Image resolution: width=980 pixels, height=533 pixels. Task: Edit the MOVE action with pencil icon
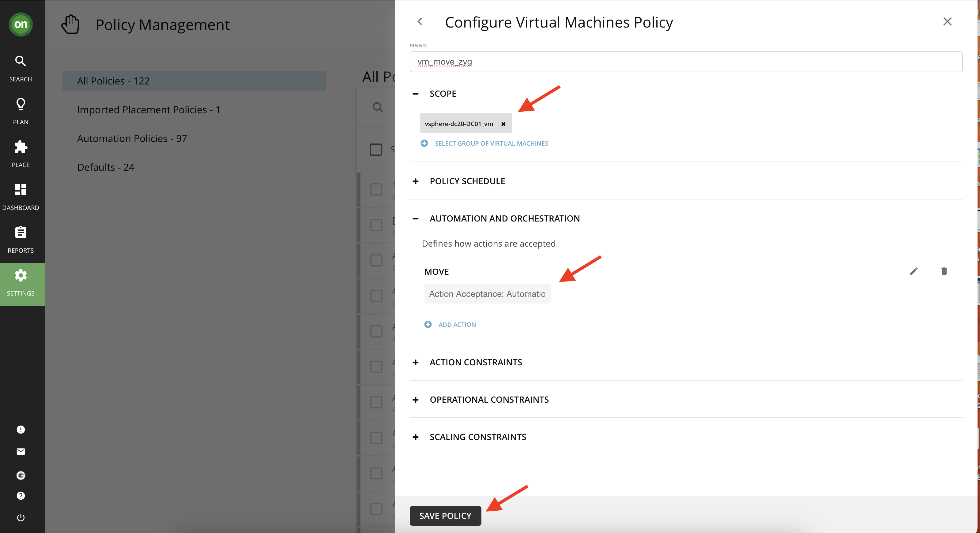[x=914, y=271]
